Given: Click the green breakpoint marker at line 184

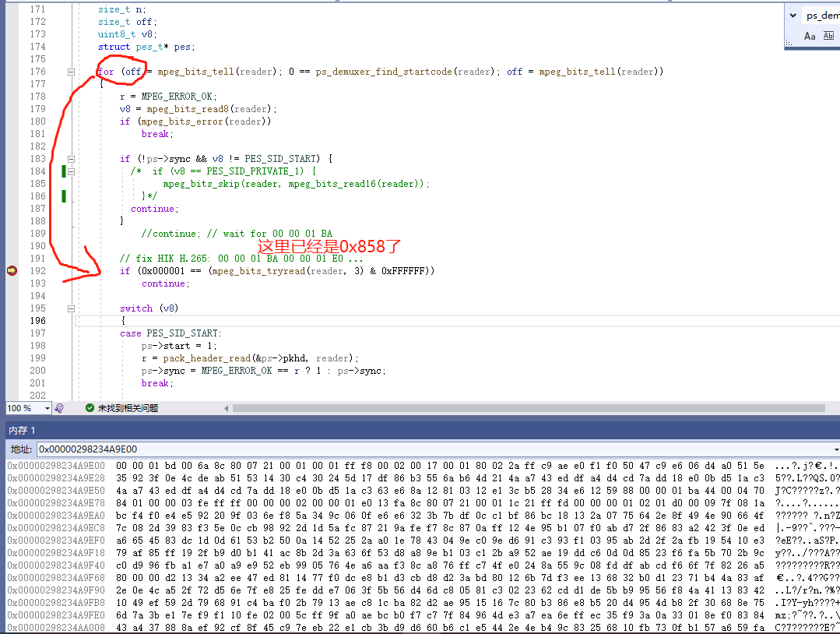Looking at the screenshot, I should point(65,171).
